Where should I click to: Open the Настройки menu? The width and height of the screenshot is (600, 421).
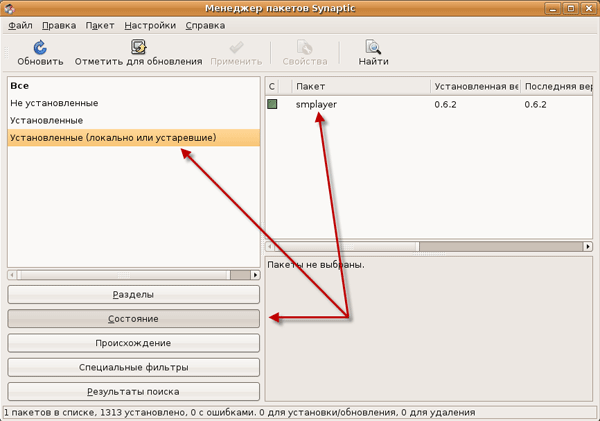[150, 25]
